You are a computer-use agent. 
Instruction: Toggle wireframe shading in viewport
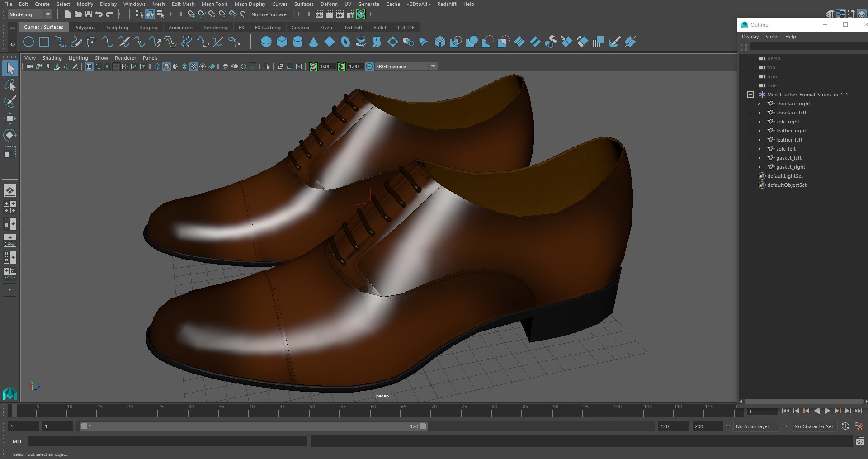(157, 66)
